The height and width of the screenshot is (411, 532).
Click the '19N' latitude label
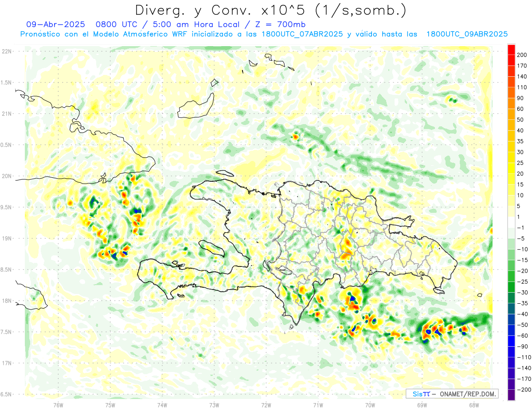(x=6, y=239)
